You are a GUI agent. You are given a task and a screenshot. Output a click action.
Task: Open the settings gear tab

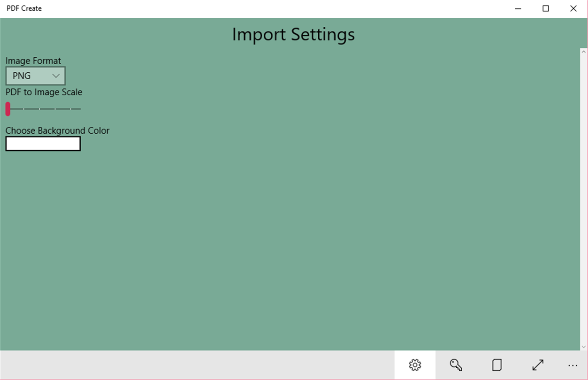[415, 365]
